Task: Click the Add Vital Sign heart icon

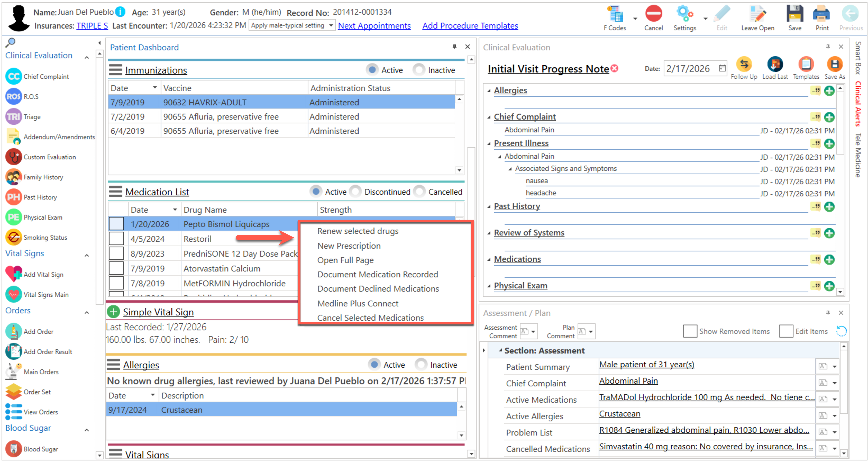Action: (13, 274)
